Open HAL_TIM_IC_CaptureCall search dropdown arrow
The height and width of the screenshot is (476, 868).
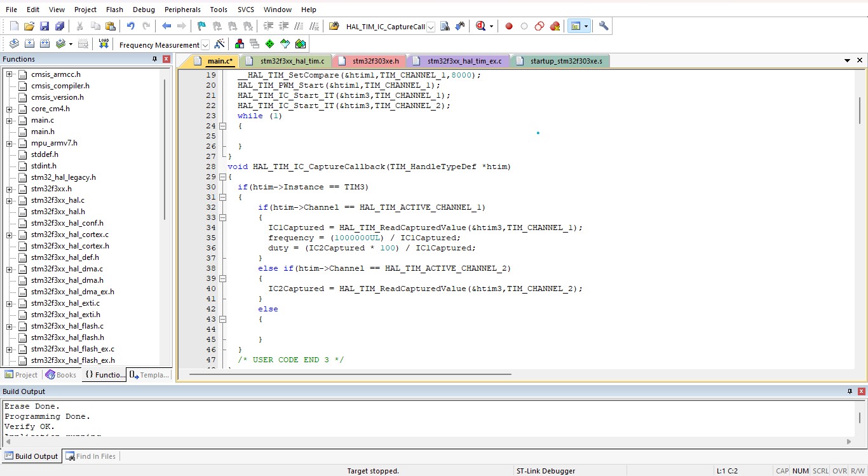pyautogui.click(x=431, y=27)
